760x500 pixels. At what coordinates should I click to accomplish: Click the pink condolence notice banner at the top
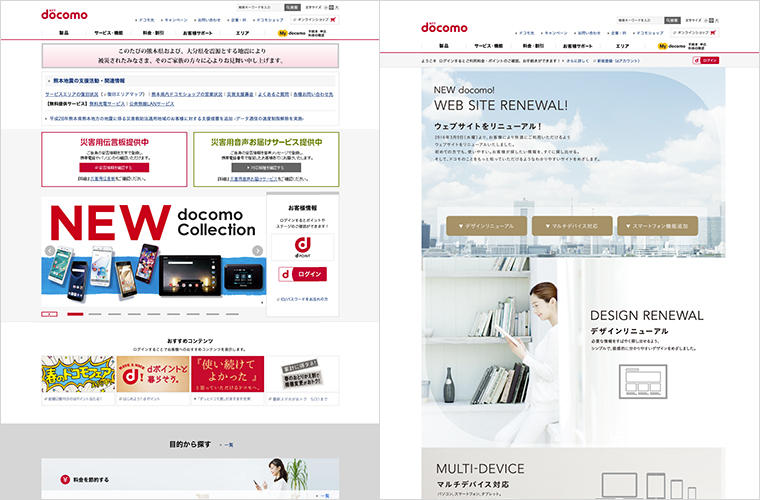[x=190, y=56]
